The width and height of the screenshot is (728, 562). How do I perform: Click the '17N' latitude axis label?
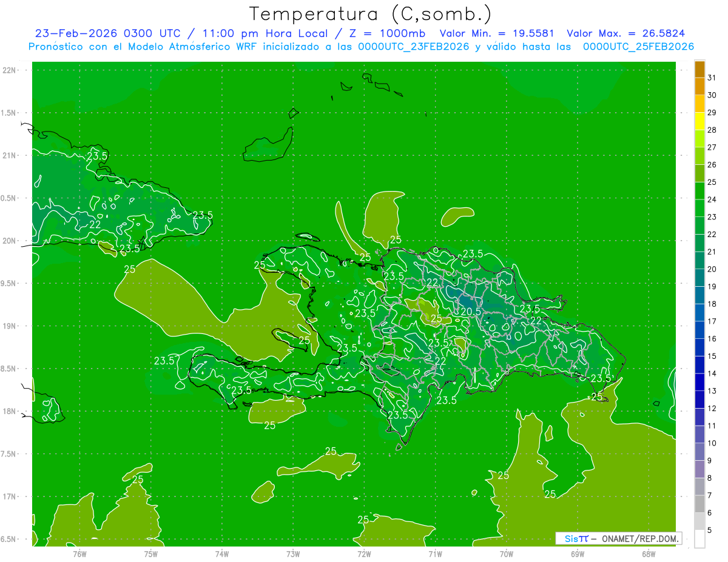coord(8,497)
